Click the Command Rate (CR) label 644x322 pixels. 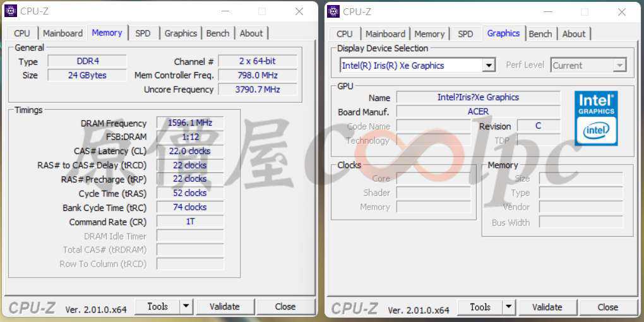[x=107, y=222]
